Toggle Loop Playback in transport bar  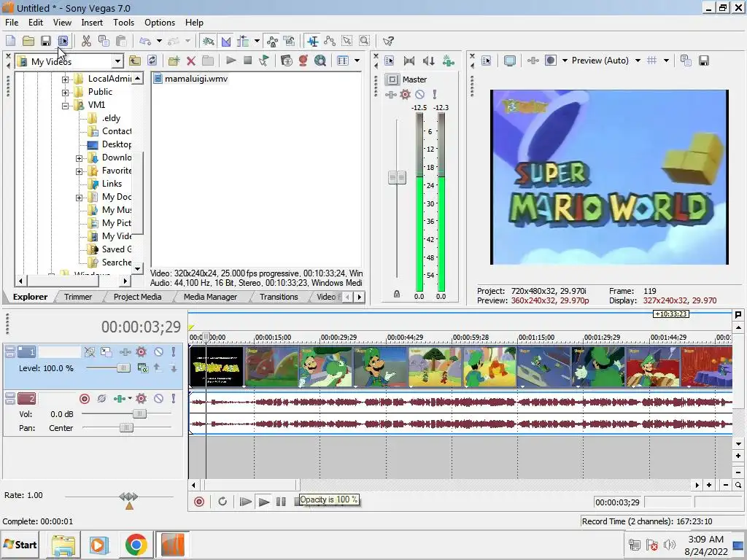pos(222,502)
